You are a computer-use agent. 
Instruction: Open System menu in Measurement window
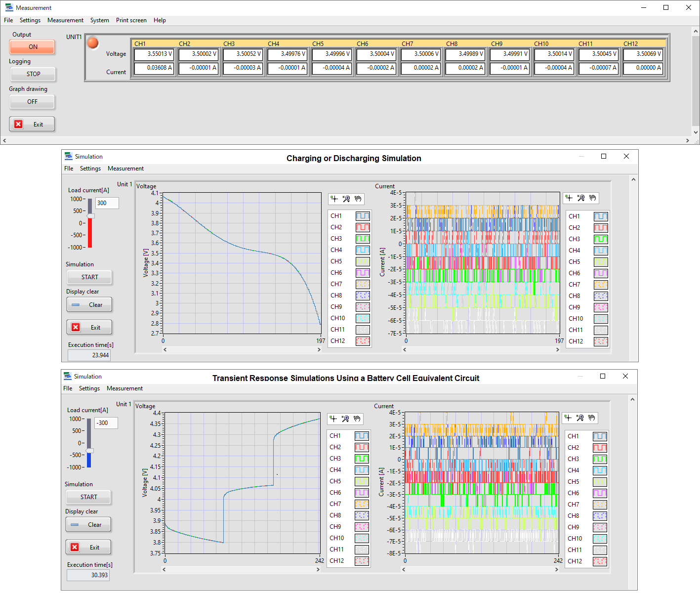point(100,20)
